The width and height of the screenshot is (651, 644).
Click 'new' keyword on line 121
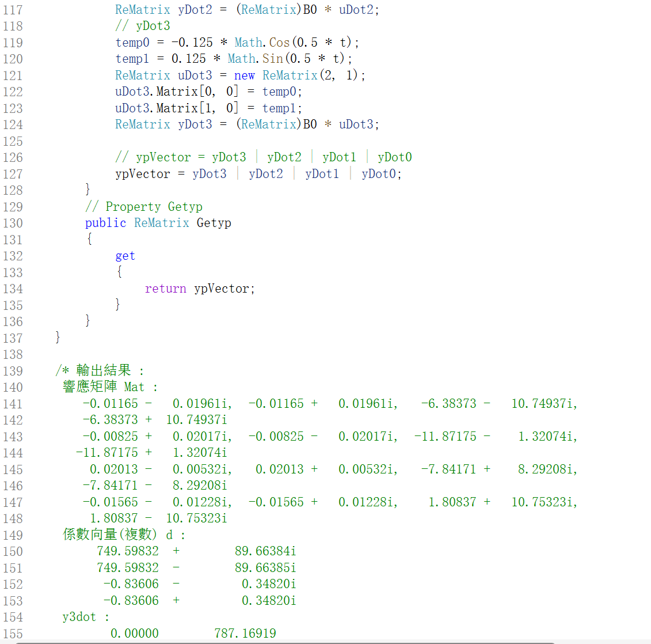pos(245,75)
